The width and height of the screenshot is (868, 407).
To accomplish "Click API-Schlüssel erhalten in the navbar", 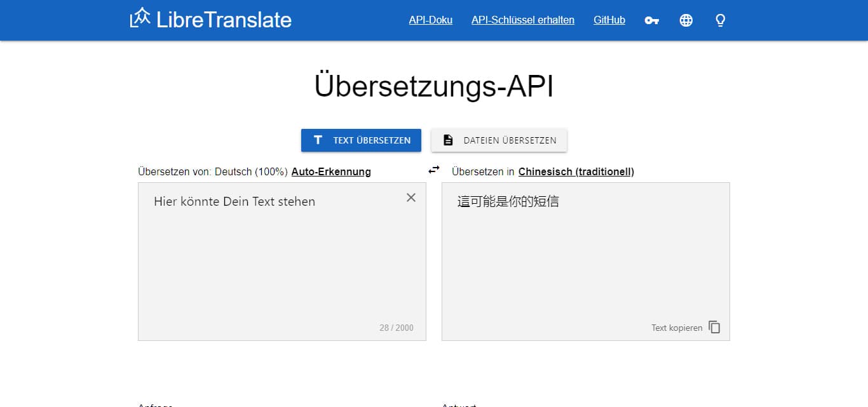I will point(522,20).
